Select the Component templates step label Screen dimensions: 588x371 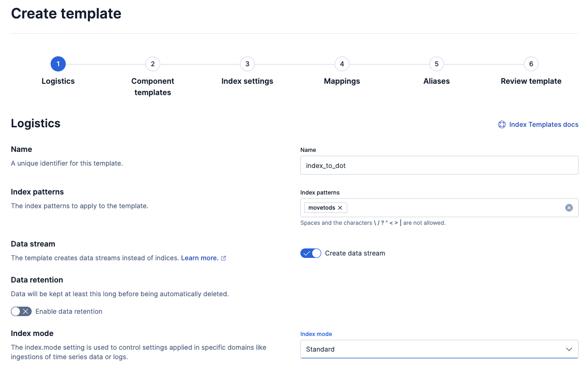[x=152, y=87]
